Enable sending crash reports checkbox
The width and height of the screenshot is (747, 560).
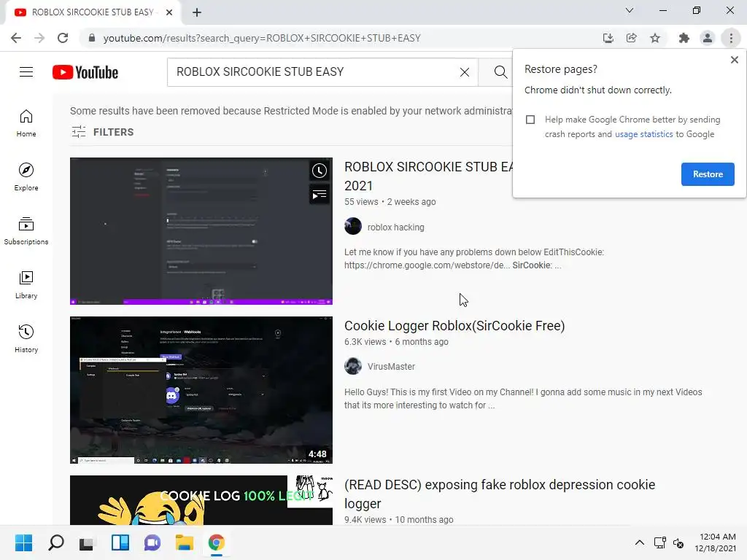530,120
